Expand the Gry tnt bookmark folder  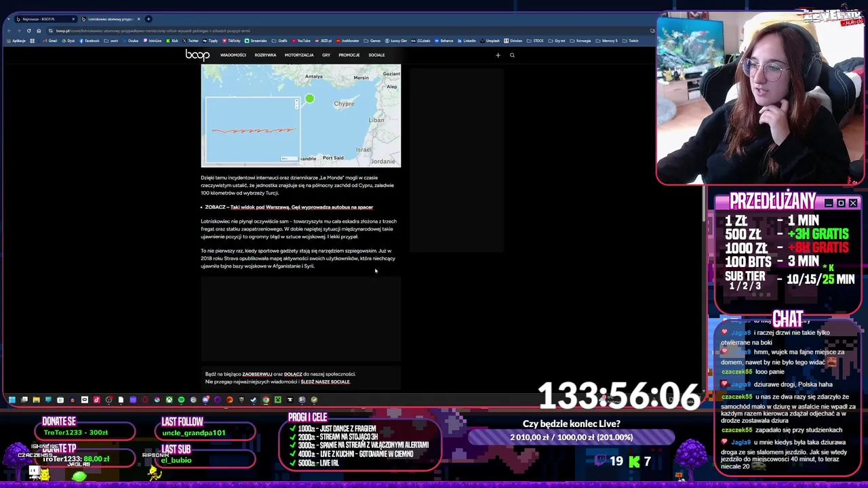pyautogui.click(x=557, y=41)
